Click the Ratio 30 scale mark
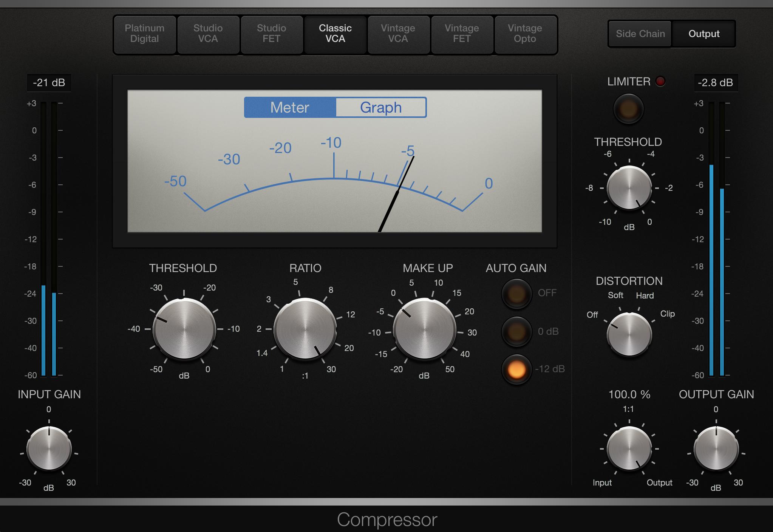 pos(331,370)
